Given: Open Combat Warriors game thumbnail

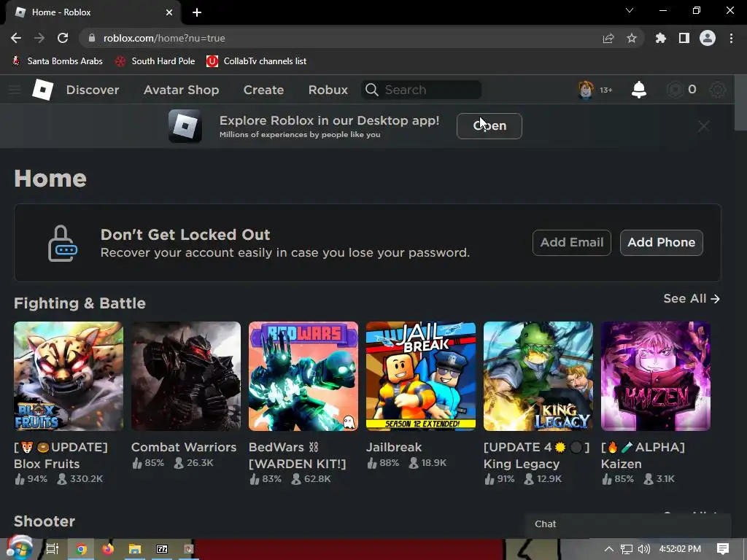Looking at the screenshot, I should point(186,376).
